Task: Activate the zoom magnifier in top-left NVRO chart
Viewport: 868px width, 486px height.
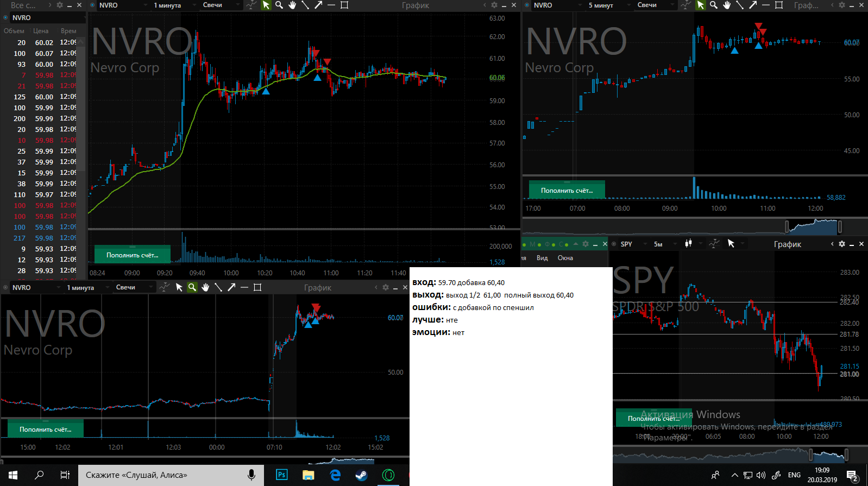Action: click(279, 5)
